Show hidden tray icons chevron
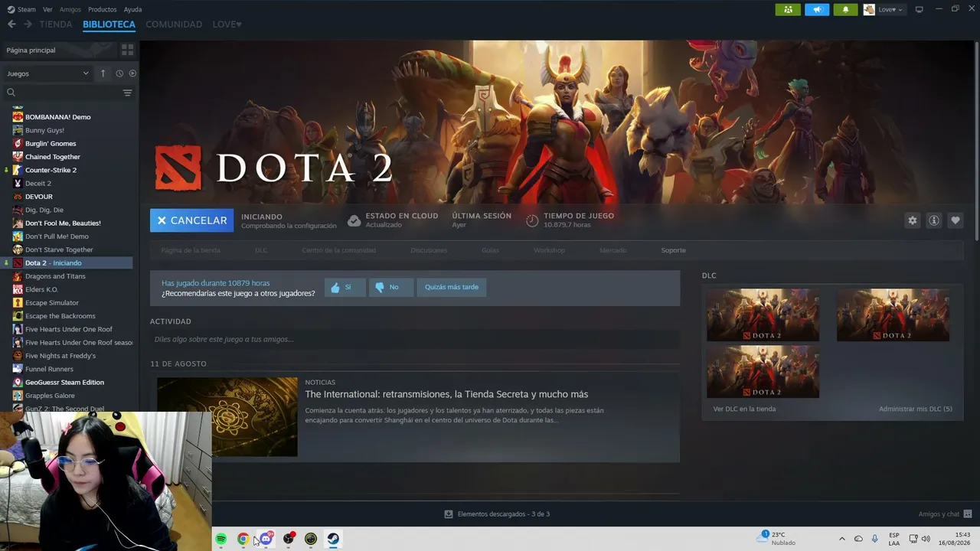The image size is (980, 551). pyautogui.click(x=842, y=539)
